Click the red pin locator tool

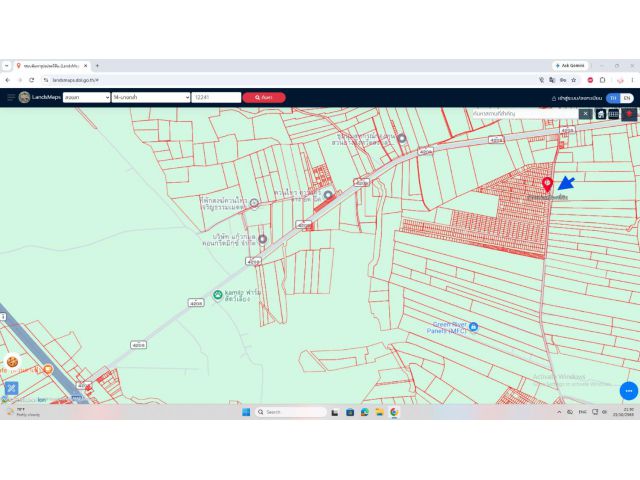tap(629, 114)
